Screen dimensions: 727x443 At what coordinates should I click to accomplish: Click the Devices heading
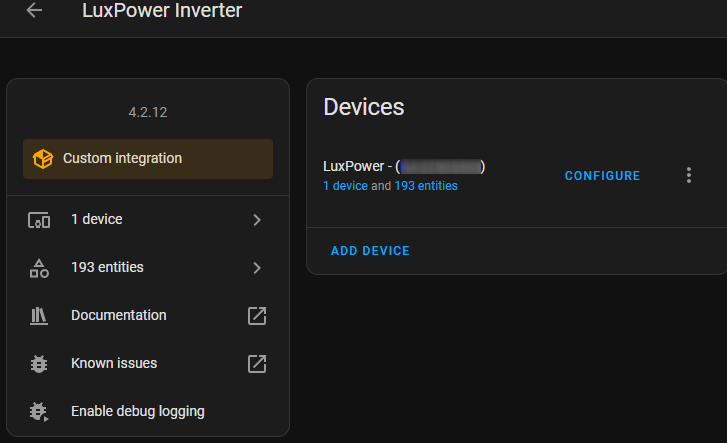364,107
